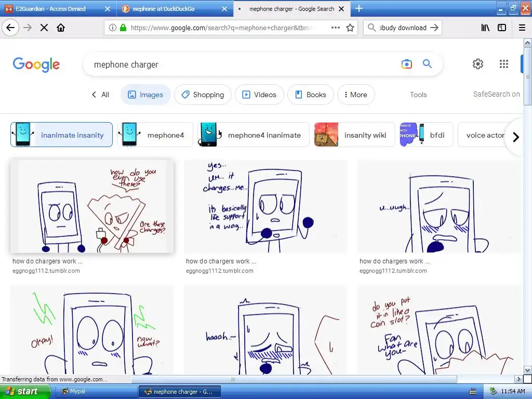Open the browser hamburger menu
This screenshot has height=399, width=532.
tap(522, 28)
